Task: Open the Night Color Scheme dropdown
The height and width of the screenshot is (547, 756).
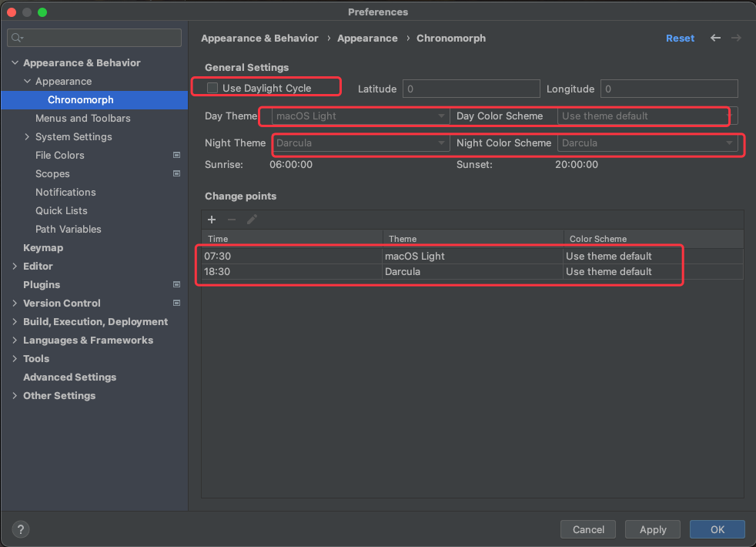Action: (647, 143)
